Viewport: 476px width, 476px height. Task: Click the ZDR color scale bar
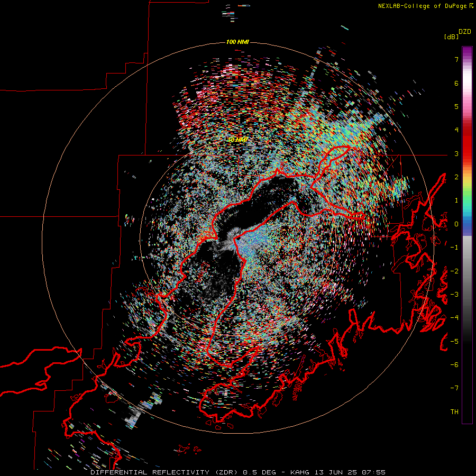[x=467, y=235]
